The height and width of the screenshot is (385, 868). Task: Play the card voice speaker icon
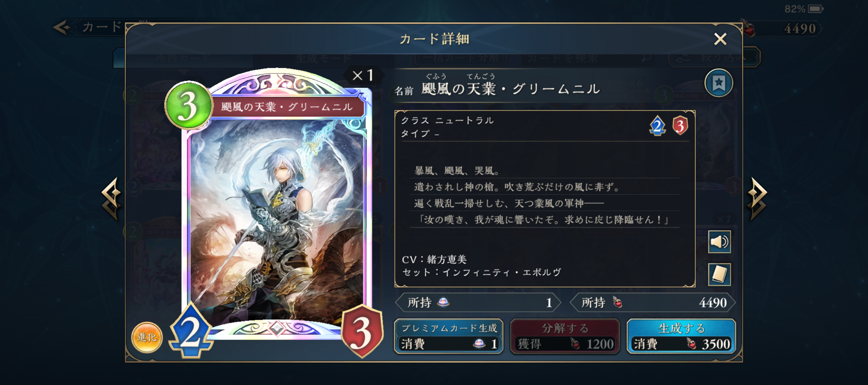pyautogui.click(x=719, y=242)
